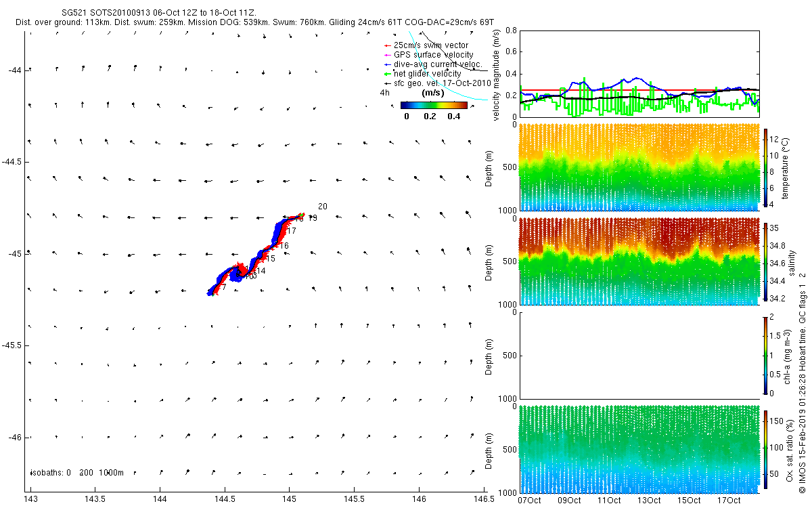Click the black sfc geo. vel. legend arrow
Viewport: 812px width, 508px height.
coord(386,83)
